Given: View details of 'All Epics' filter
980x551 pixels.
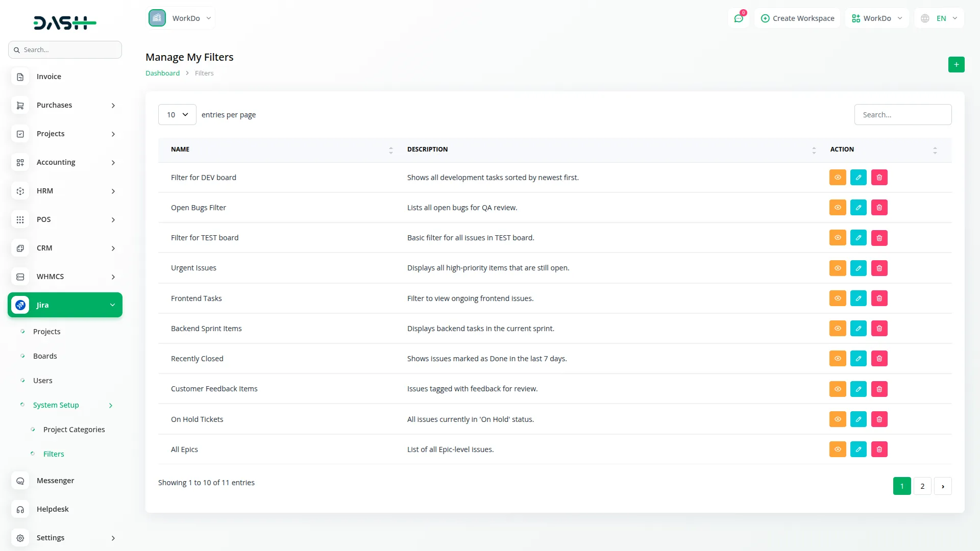Looking at the screenshot, I should point(837,449).
